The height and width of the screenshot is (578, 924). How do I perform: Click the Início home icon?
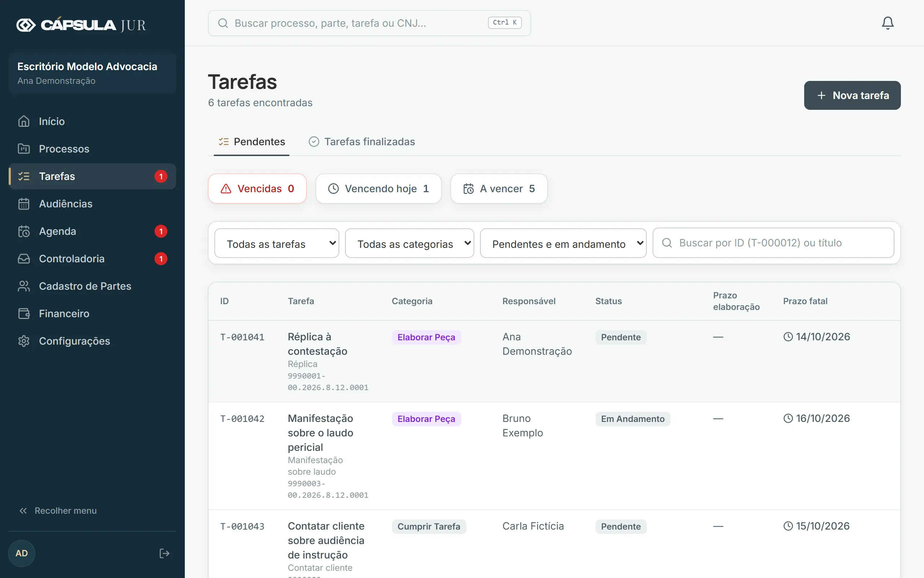[x=24, y=121]
